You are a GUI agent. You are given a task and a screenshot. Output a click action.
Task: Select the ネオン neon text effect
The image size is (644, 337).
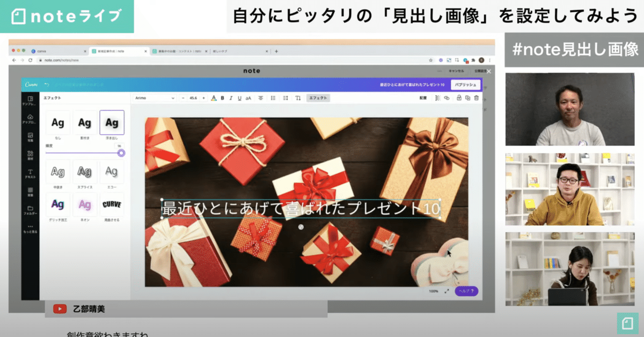tap(85, 204)
